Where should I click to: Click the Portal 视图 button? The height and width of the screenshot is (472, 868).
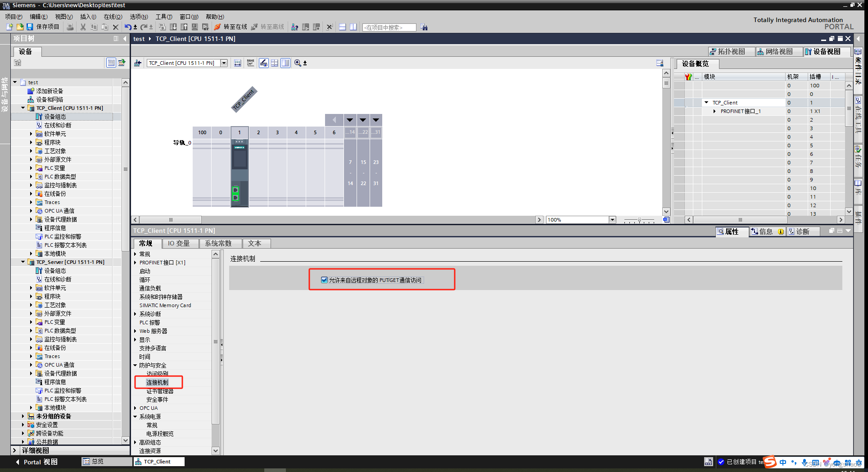pyautogui.click(x=37, y=462)
